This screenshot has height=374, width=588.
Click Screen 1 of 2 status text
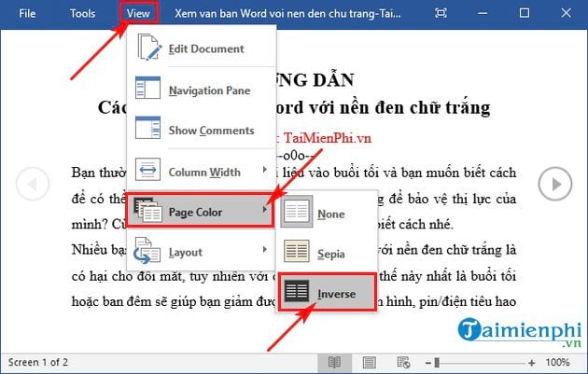pyautogui.click(x=38, y=363)
